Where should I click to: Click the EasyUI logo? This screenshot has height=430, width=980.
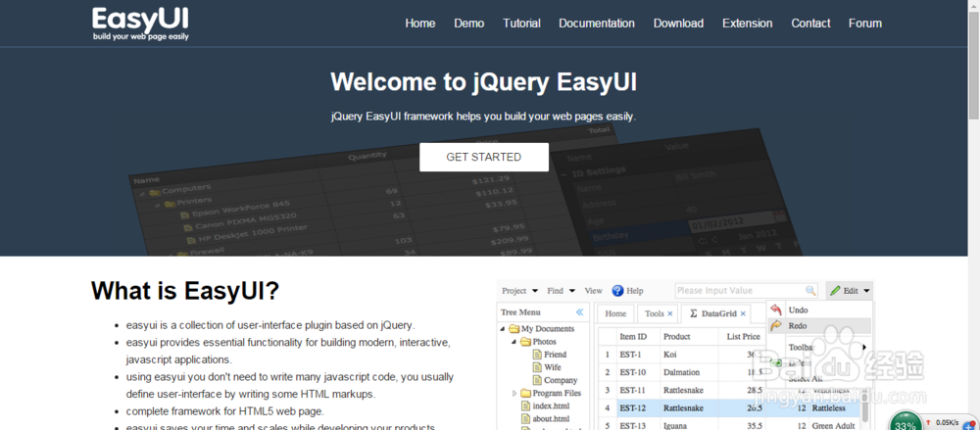coord(140,24)
